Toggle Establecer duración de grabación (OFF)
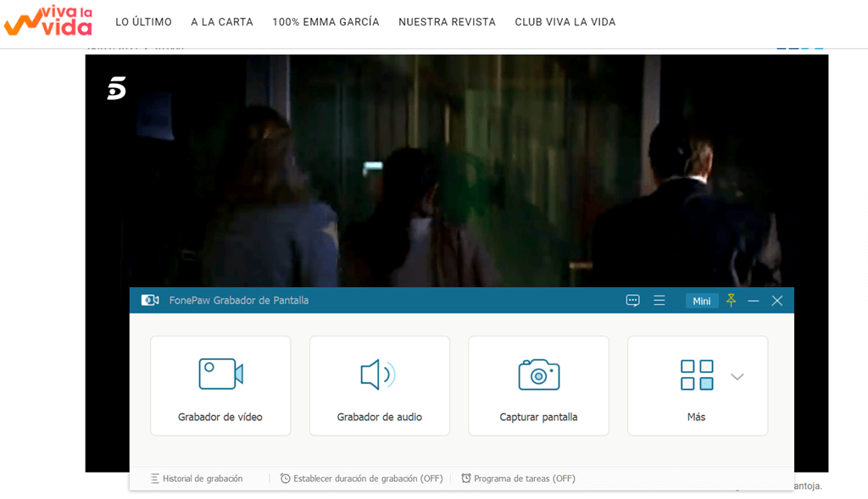This screenshot has height=499, width=868. pos(361,479)
